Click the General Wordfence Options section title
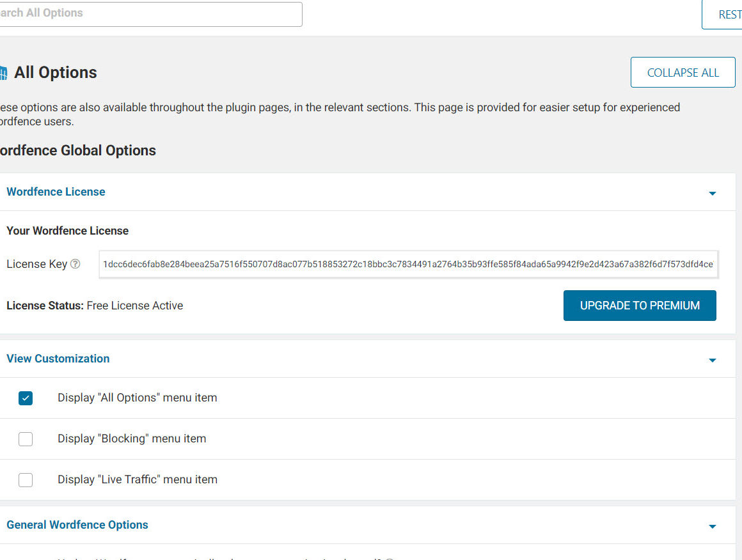 click(77, 525)
